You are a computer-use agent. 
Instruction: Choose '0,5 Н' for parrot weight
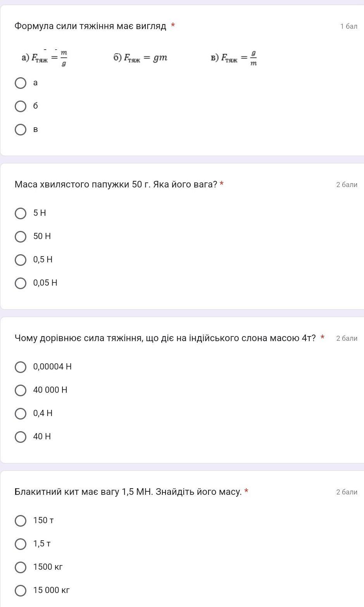[x=21, y=260]
